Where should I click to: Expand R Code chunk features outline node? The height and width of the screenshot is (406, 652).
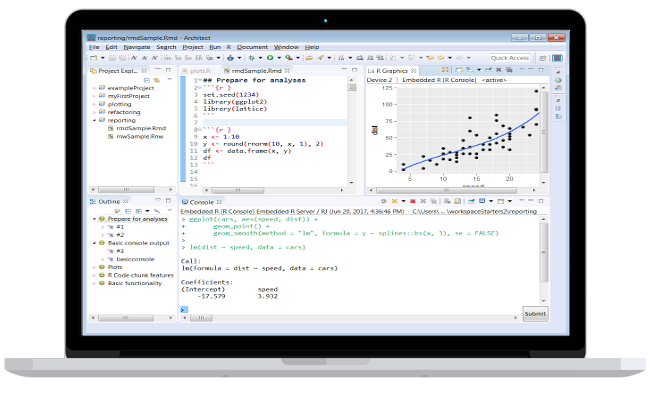94,275
